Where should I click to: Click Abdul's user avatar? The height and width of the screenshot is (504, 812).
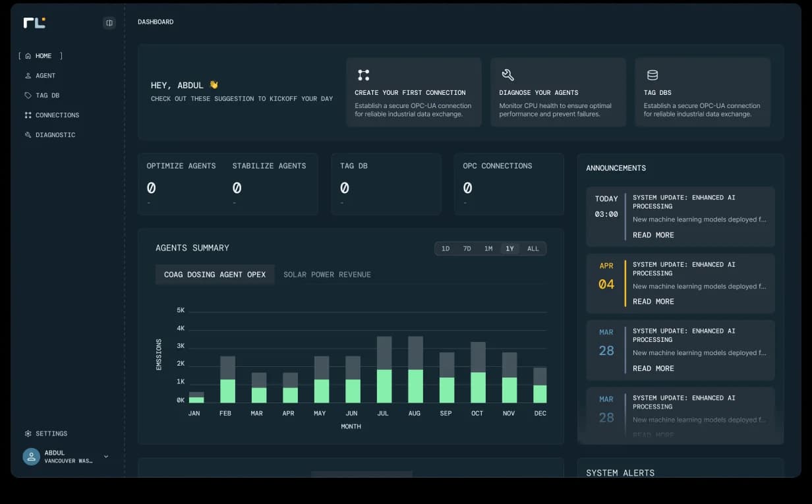click(x=31, y=457)
